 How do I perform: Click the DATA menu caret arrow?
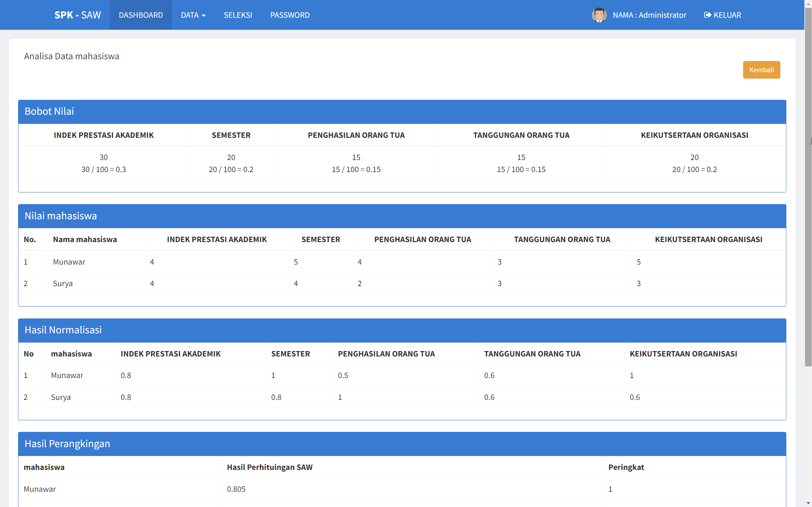[204, 16]
